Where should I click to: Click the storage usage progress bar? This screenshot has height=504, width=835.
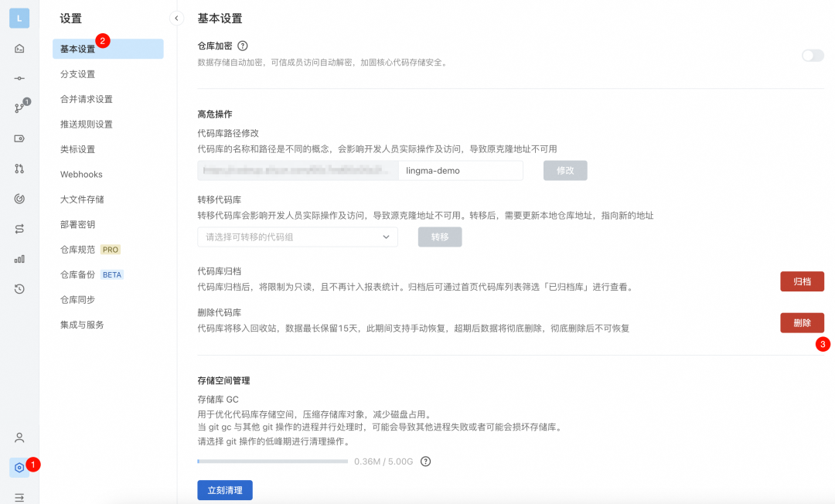coord(272,461)
